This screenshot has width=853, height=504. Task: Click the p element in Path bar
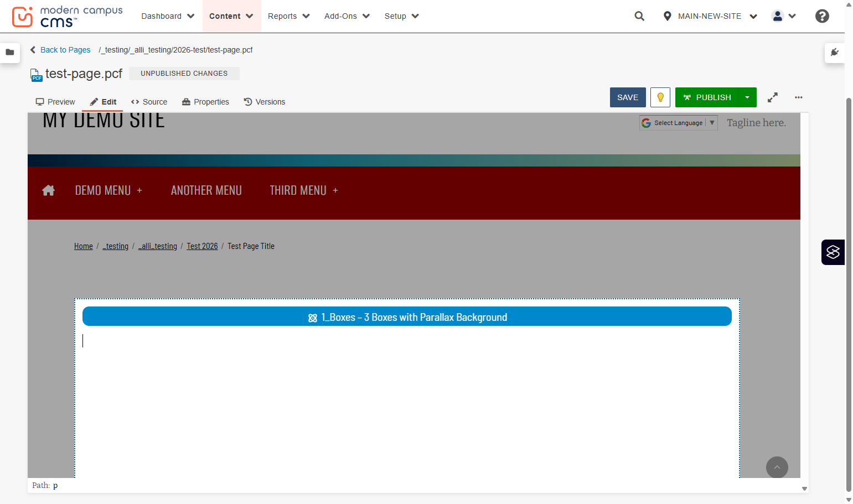coord(55,485)
